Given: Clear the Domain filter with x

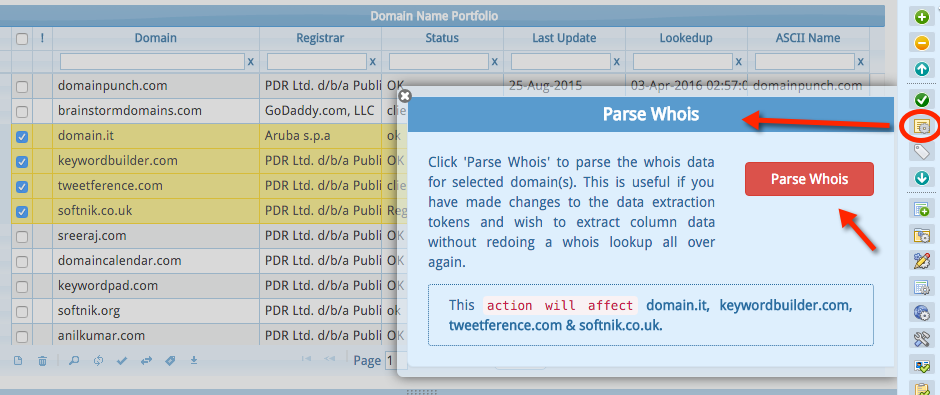Looking at the screenshot, I should click(251, 61).
